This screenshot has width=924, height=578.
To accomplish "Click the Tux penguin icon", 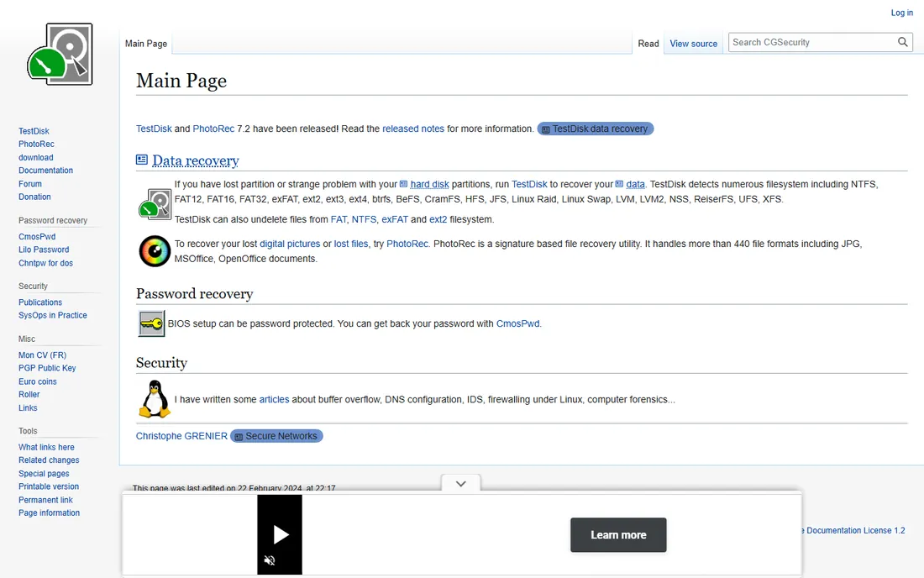I will [x=155, y=399].
